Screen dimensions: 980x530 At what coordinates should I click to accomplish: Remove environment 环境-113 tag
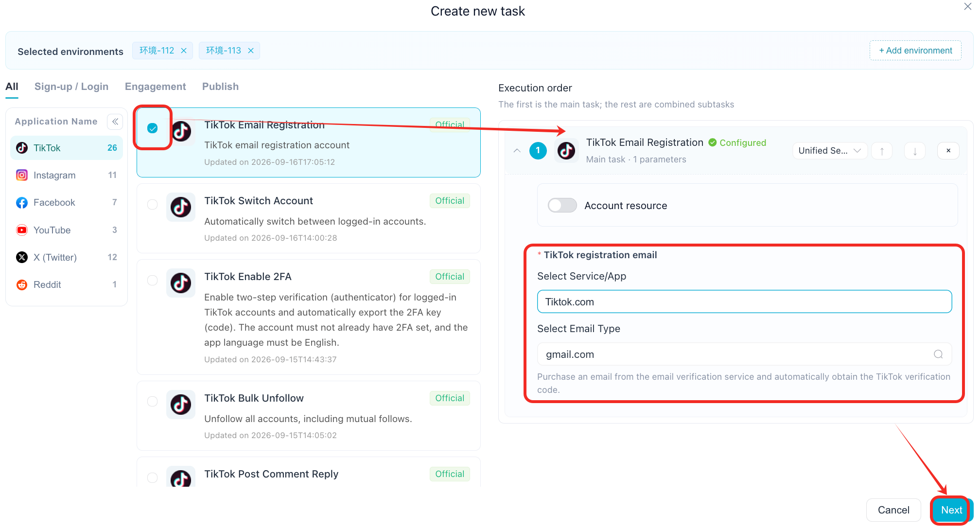[251, 51]
